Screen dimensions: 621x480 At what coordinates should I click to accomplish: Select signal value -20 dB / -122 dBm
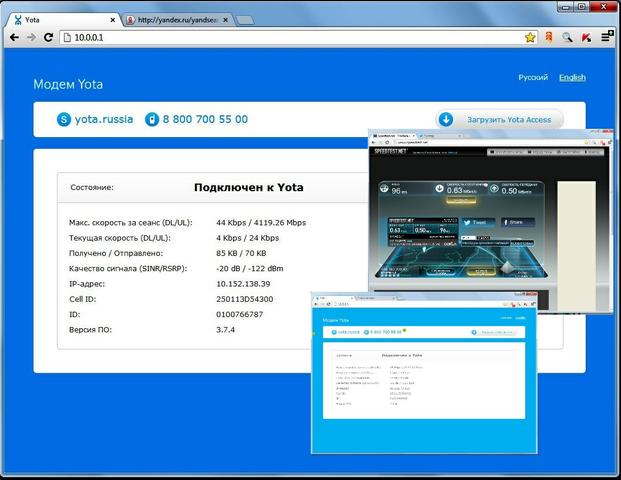point(250,269)
